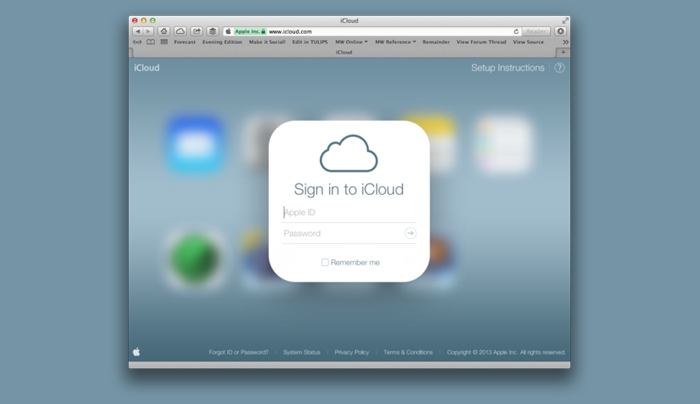Click the iCloud logo text in header
The image size is (700, 404).
point(146,68)
